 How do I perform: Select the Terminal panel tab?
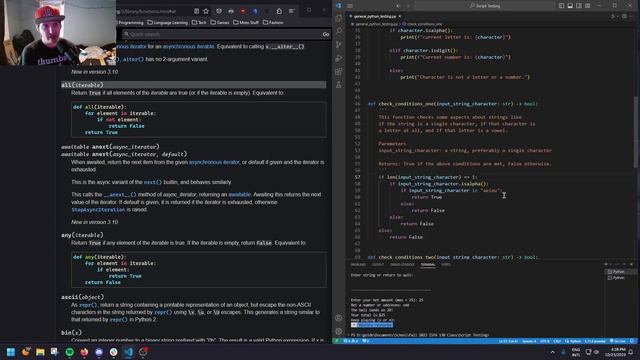[x=428, y=264]
